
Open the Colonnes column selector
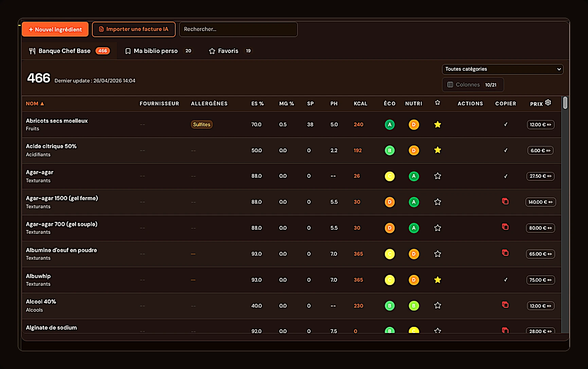[x=473, y=85]
